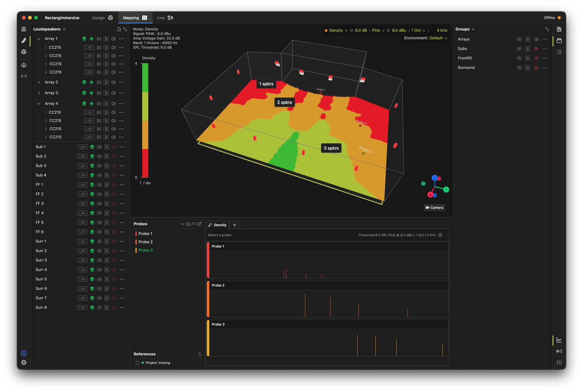Viewport: 583px width, 392px height.
Task: Add a new probe with plus icon
Action: [x=182, y=224]
